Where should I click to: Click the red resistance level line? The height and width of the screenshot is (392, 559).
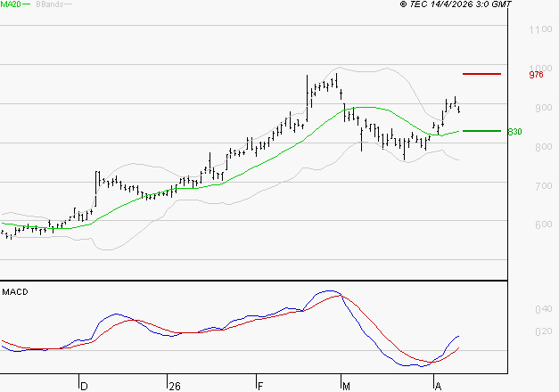pos(481,74)
